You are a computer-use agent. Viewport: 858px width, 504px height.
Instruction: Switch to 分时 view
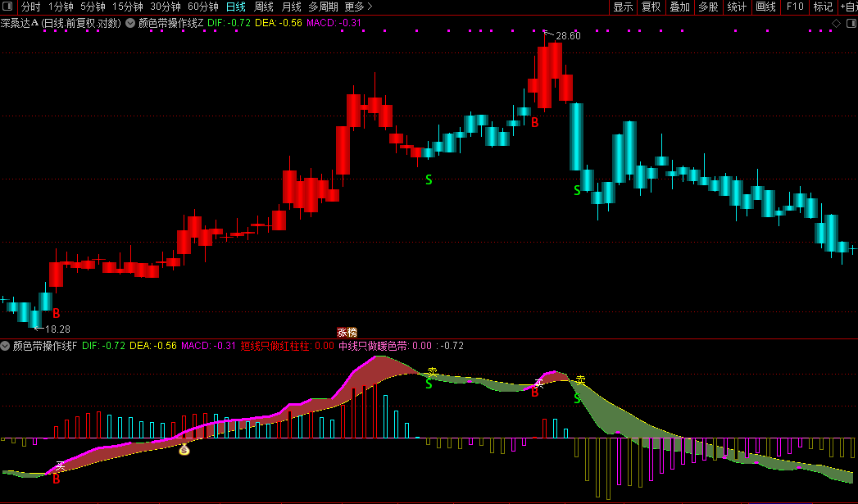pyautogui.click(x=30, y=7)
